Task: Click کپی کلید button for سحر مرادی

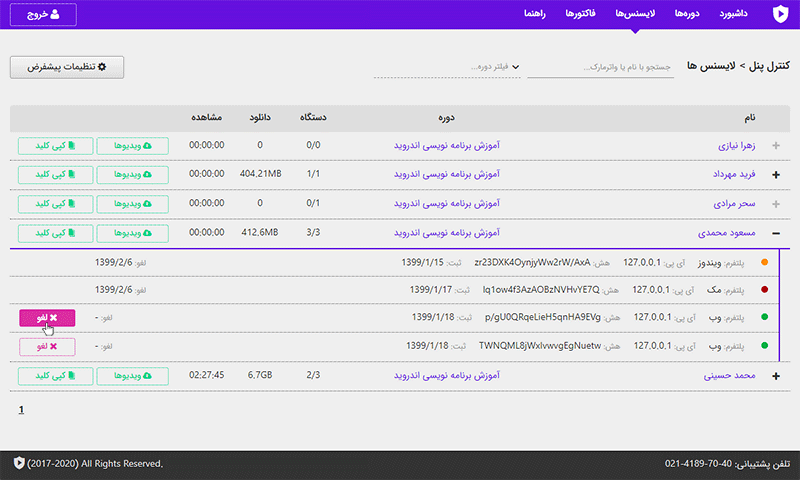Action: click(x=56, y=204)
